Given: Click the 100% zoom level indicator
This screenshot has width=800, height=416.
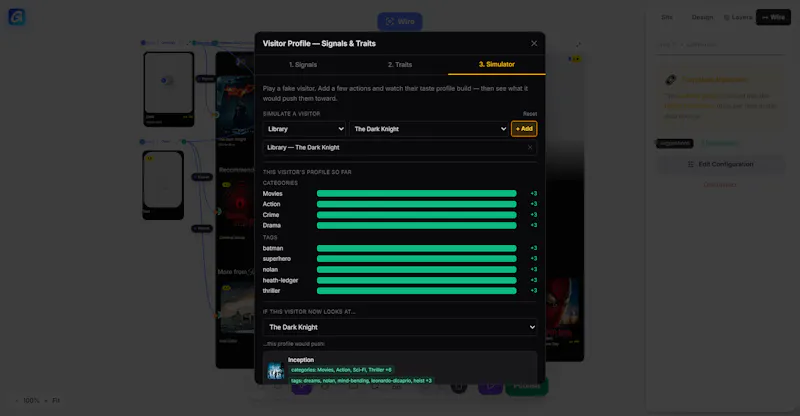Looking at the screenshot, I should 31,401.
